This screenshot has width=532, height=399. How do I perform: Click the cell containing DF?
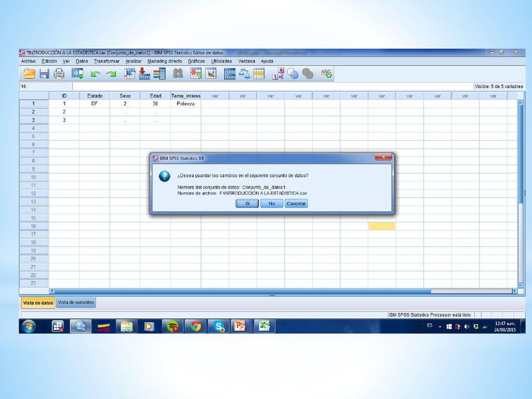point(95,103)
